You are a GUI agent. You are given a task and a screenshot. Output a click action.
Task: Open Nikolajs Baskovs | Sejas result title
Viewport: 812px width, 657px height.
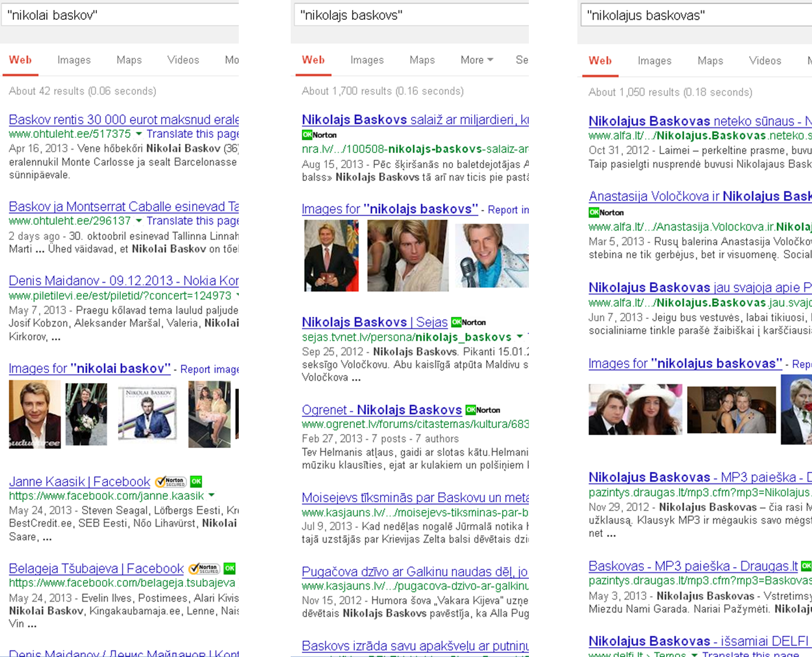pyautogui.click(x=375, y=322)
